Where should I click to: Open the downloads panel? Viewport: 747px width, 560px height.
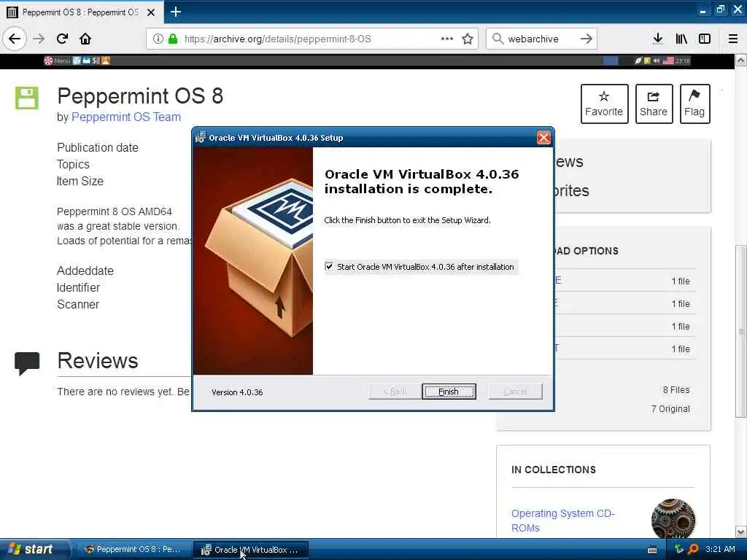(x=657, y=39)
